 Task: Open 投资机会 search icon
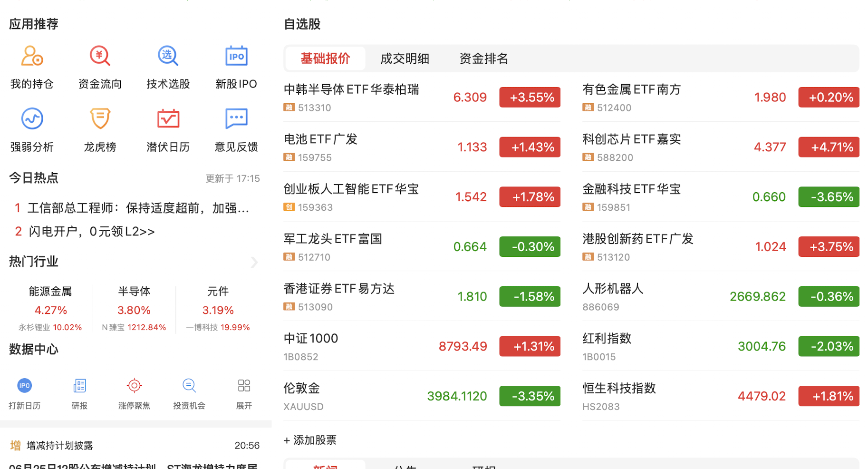point(189,385)
